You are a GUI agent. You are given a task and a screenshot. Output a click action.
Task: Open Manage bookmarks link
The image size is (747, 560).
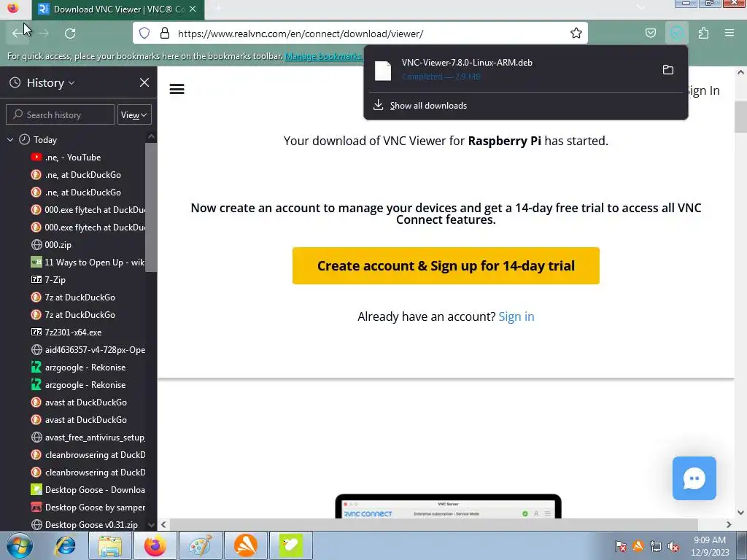(323, 56)
